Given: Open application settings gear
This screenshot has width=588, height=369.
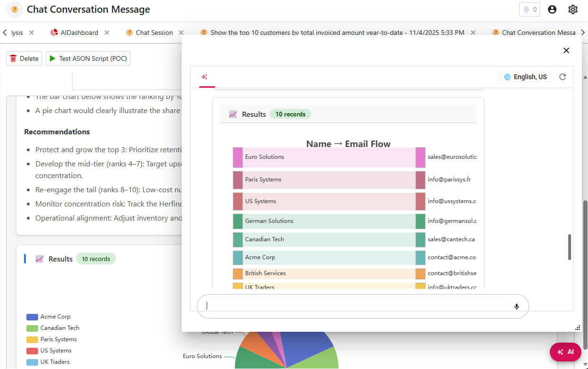Looking at the screenshot, I should coord(572,9).
